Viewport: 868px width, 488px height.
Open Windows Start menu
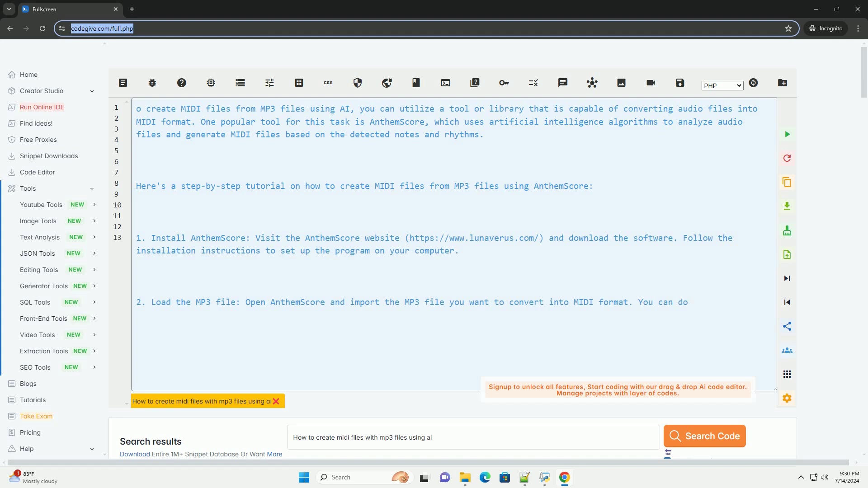304,477
